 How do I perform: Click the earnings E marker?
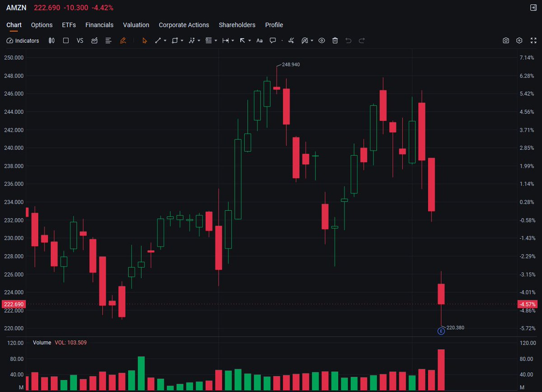tap(441, 331)
